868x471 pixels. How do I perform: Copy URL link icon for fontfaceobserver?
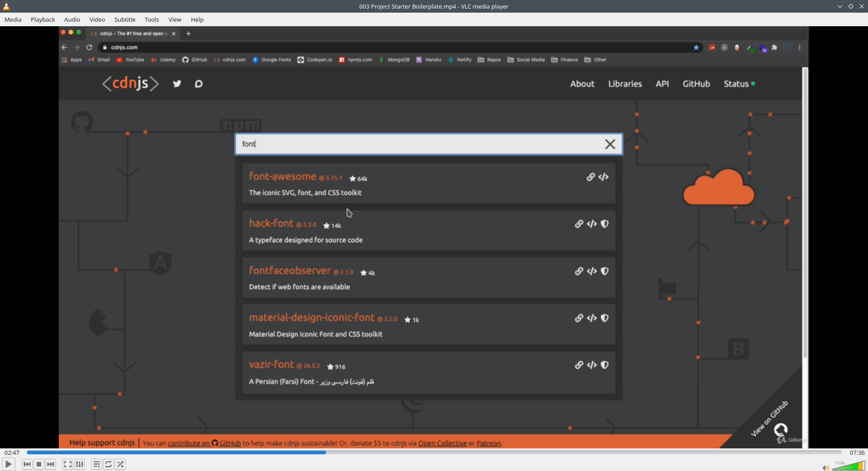[579, 271]
